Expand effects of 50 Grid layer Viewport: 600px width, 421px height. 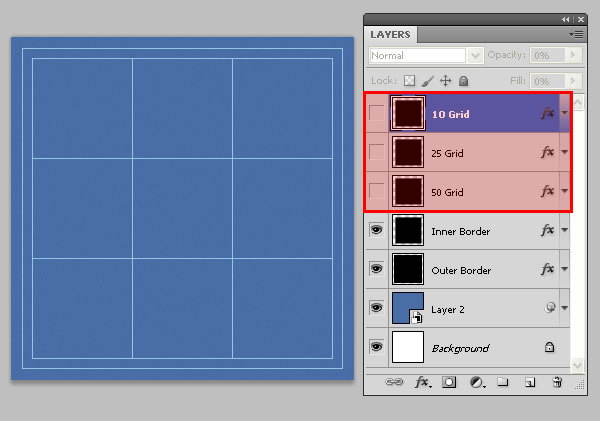pyautogui.click(x=564, y=191)
